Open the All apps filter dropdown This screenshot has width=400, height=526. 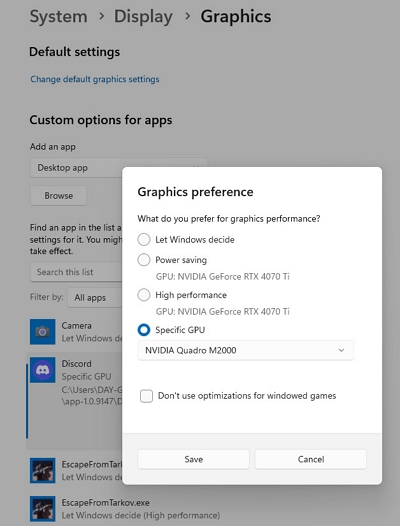click(95, 298)
